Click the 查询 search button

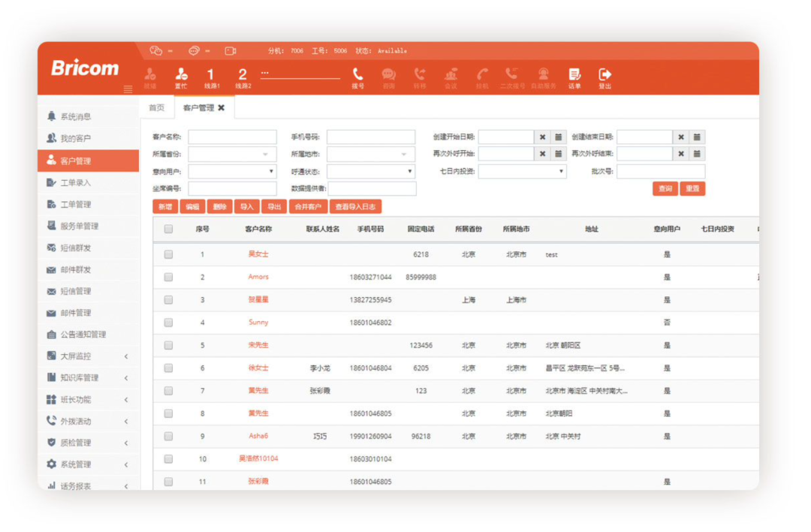(x=665, y=189)
